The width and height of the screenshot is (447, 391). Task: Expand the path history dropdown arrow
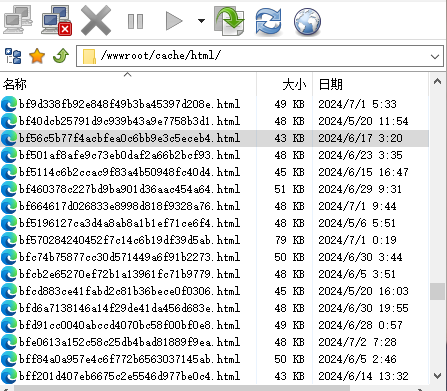click(435, 56)
